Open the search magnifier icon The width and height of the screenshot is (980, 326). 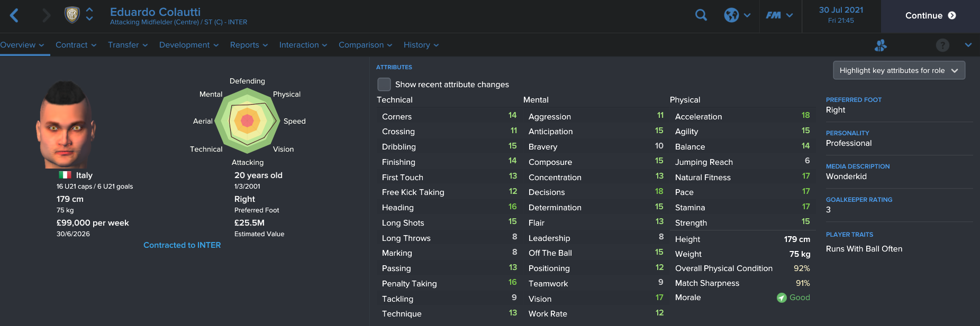tap(701, 15)
